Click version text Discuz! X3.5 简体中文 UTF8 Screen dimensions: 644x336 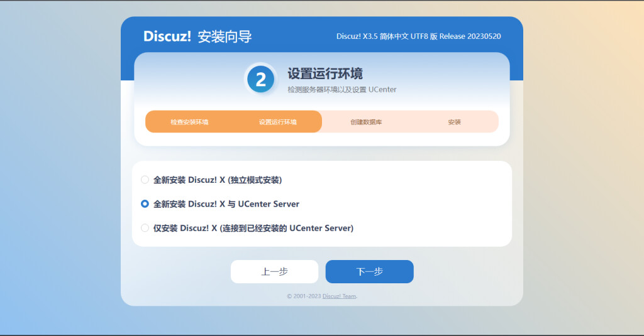[418, 36]
